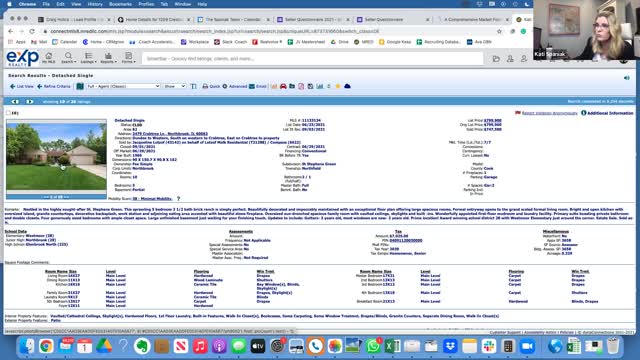This screenshot has height=360, width=640.
Task: Email the listing
Action: 258,87
